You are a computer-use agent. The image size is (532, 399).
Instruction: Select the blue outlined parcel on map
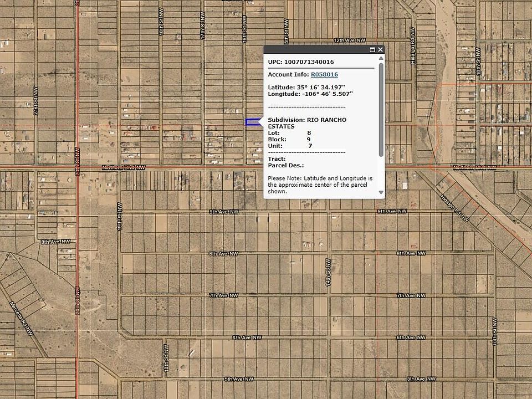pyautogui.click(x=252, y=122)
